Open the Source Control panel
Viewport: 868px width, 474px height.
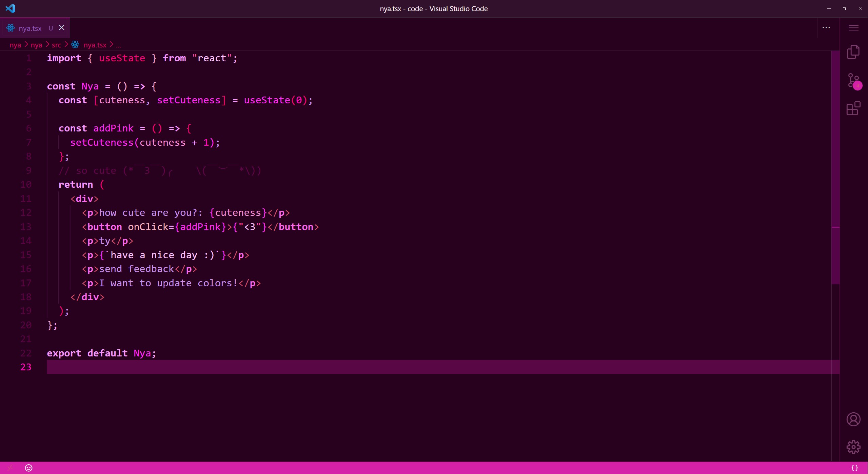pos(853,81)
